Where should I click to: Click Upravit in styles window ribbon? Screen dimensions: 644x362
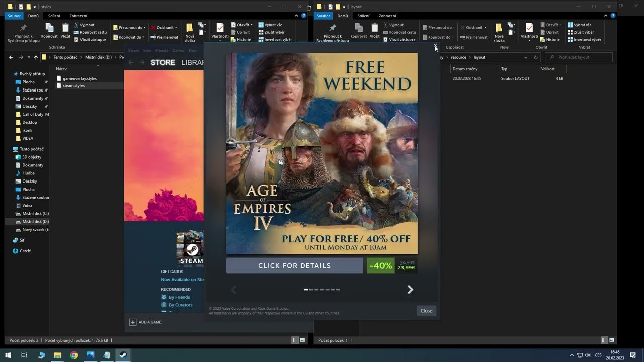click(x=240, y=32)
